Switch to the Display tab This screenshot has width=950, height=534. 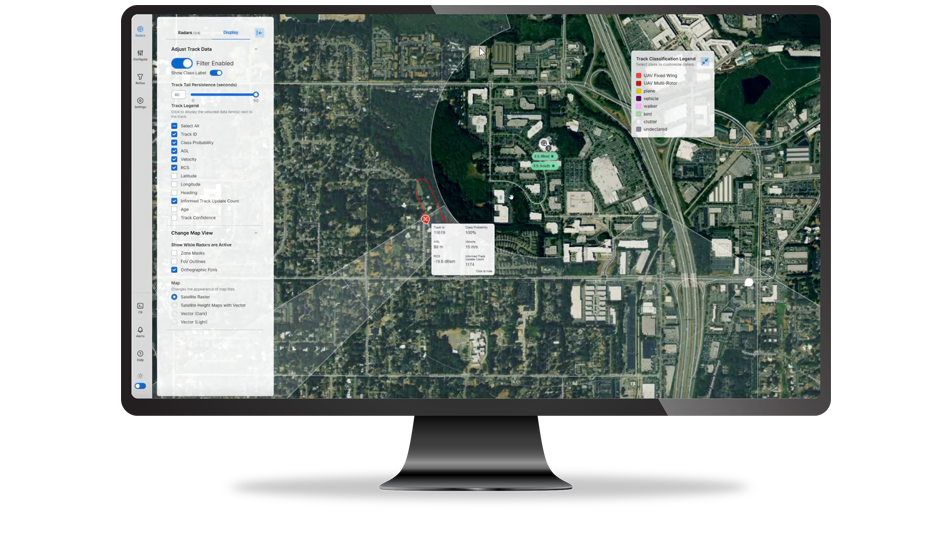click(x=230, y=32)
